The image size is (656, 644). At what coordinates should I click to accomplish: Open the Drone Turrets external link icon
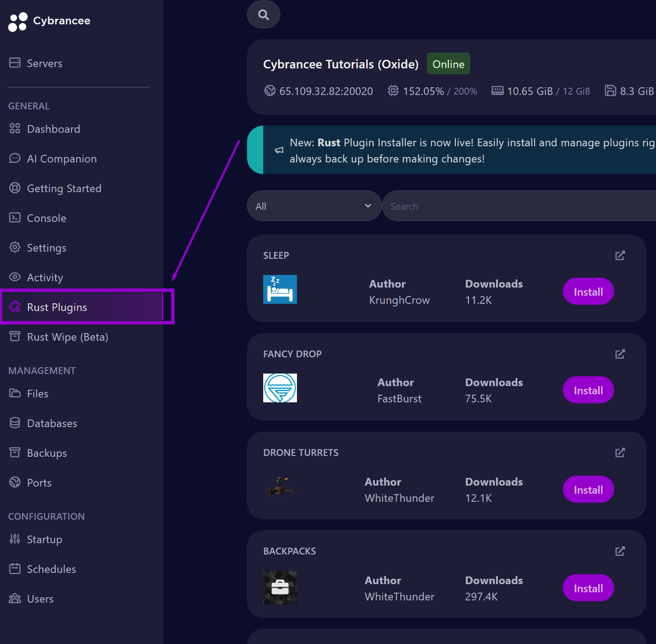pos(620,453)
